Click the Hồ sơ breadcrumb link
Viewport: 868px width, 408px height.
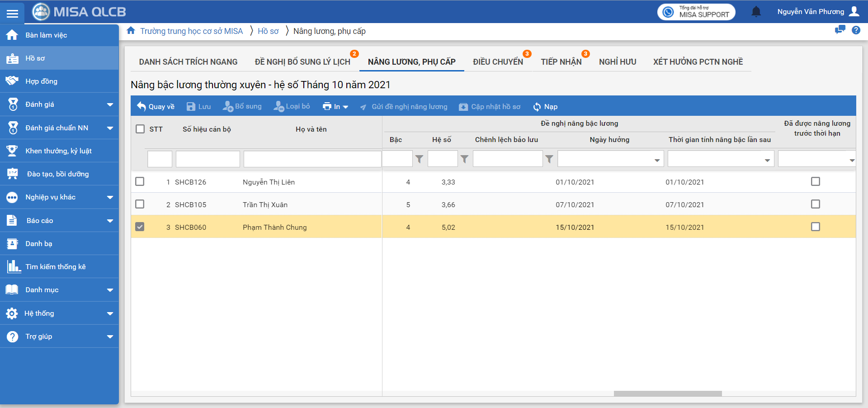click(268, 31)
